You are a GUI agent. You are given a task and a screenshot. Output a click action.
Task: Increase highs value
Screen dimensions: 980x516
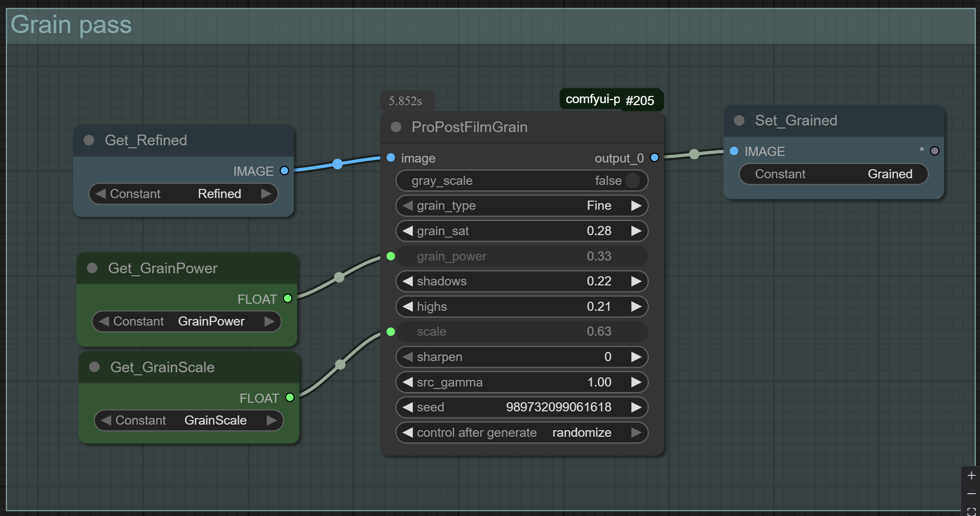click(636, 306)
